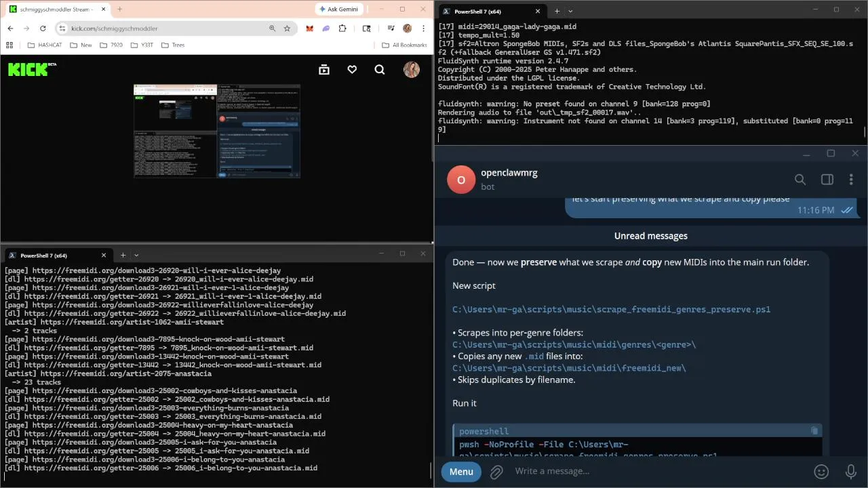Open Chrome three-dot menu
The height and width of the screenshot is (488, 868).
[x=424, y=28]
